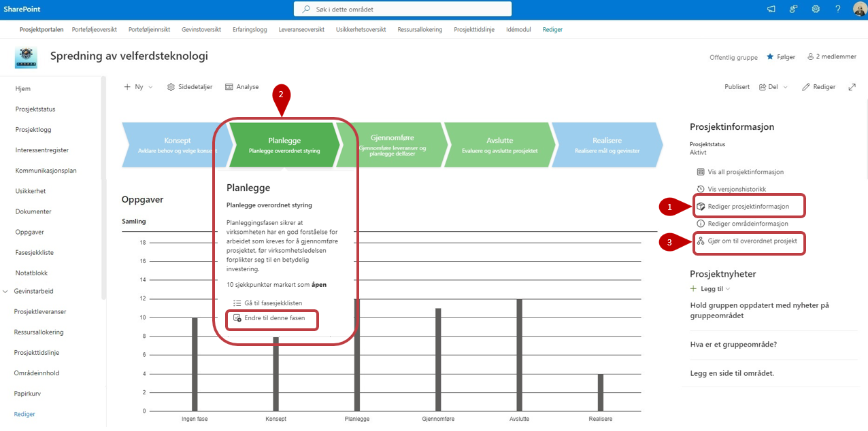Screen dimensions: 868x431
Task: Click Rediger prosjektinformasjon link
Action: (x=747, y=206)
